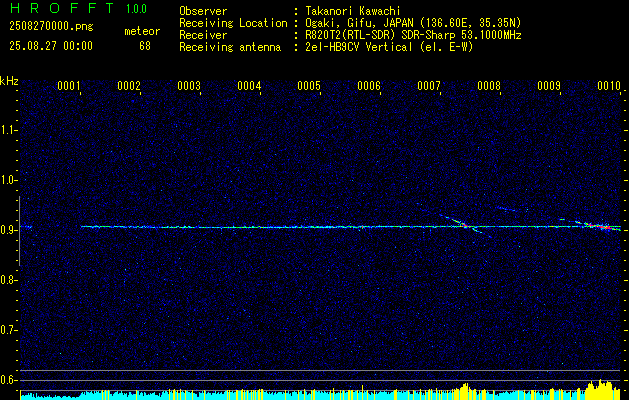This screenshot has height=400, width=629.
Task: Click the timestamp 25.08.27 00:00
Action: pyautogui.click(x=51, y=46)
